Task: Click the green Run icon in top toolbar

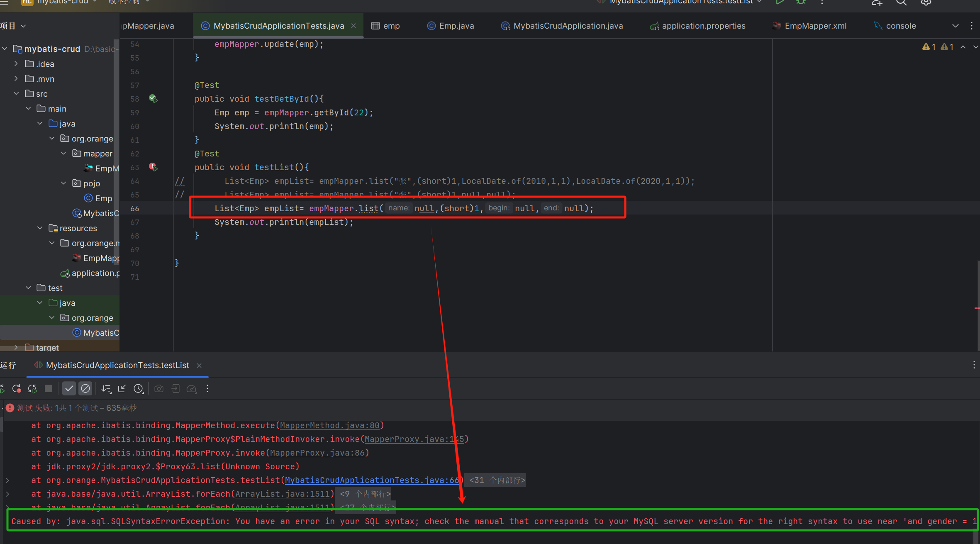Action: point(780,2)
